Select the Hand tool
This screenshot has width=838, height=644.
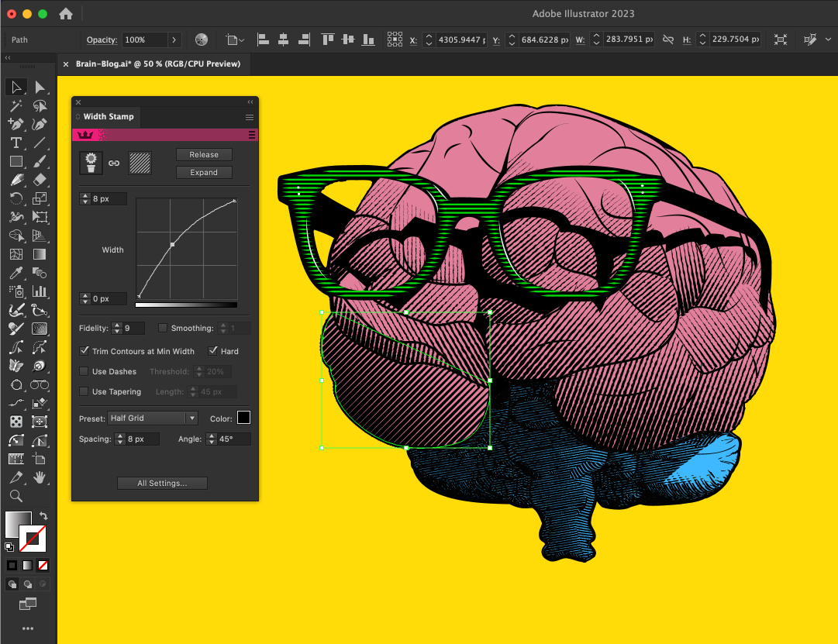[x=40, y=478]
